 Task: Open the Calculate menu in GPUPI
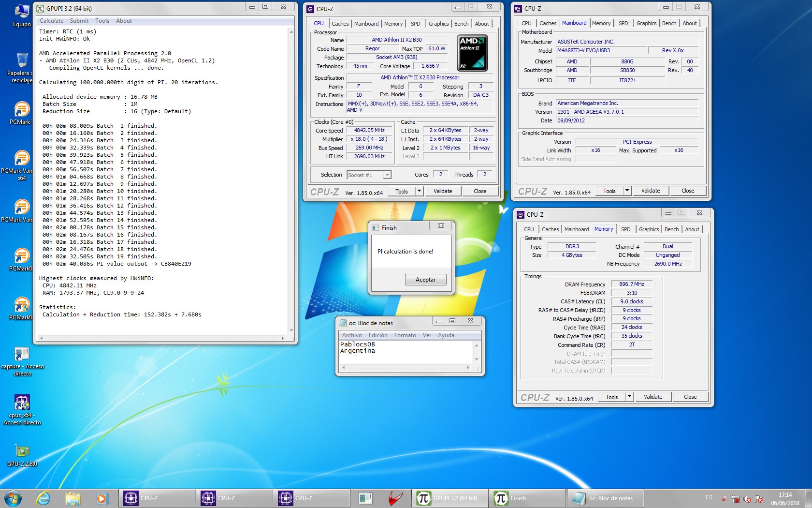click(51, 21)
